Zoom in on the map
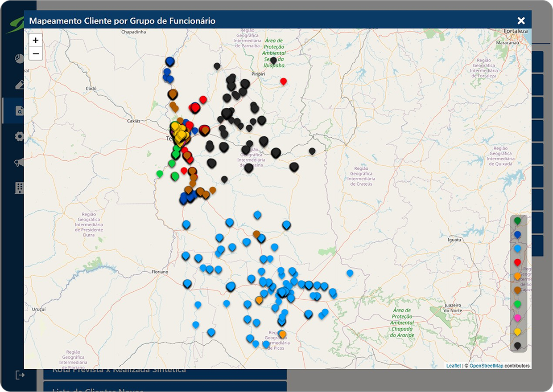This screenshot has width=553, height=392. [36, 40]
